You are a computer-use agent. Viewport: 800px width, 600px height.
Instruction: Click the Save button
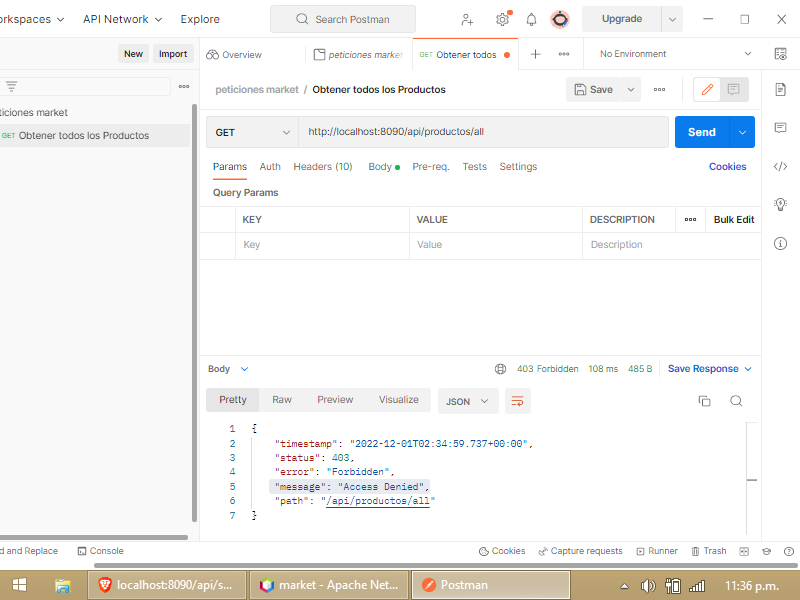(x=593, y=90)
